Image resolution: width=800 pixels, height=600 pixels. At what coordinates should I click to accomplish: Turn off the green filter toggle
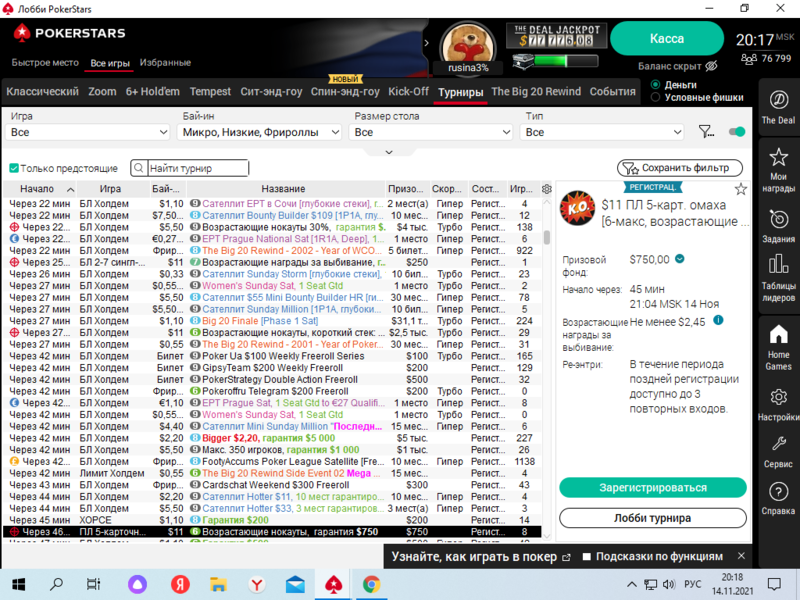pos(737,132)
